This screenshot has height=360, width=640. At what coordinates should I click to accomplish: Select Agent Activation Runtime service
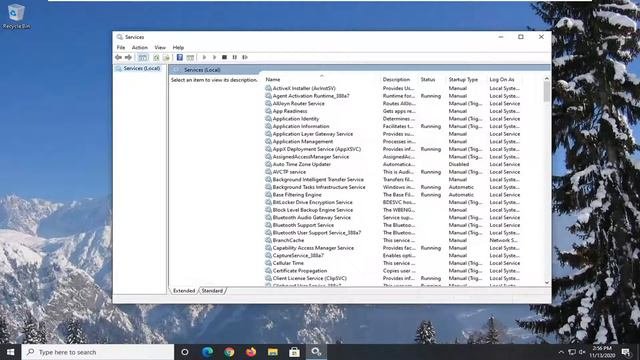click(311, 96)
